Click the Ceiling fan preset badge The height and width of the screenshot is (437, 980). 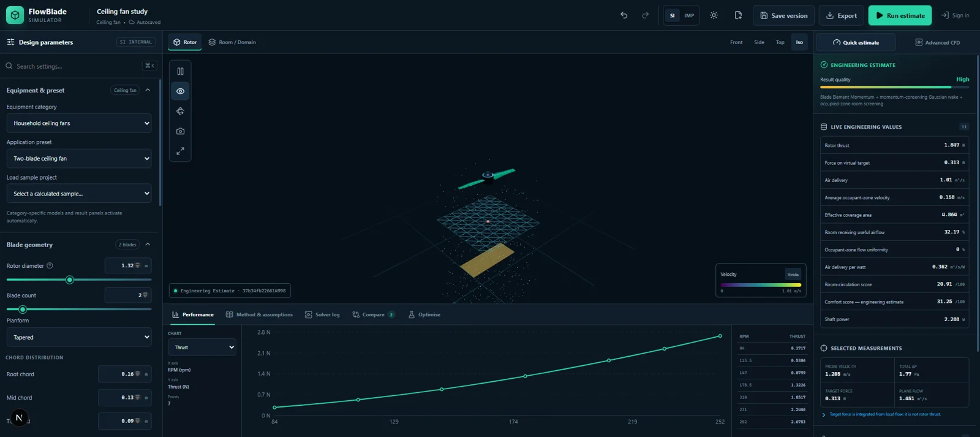point(125,90)
